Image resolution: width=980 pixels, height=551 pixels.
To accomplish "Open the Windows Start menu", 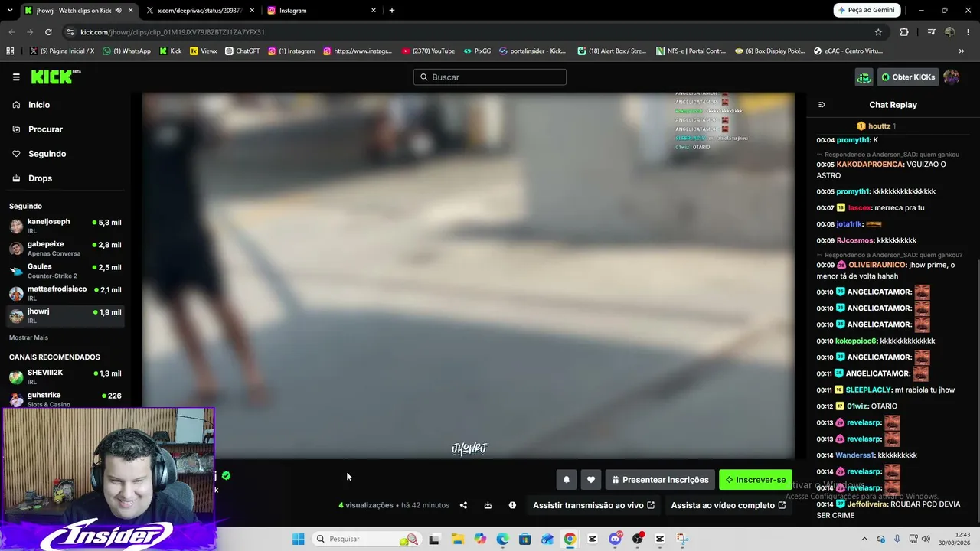I will click(298, 539).
